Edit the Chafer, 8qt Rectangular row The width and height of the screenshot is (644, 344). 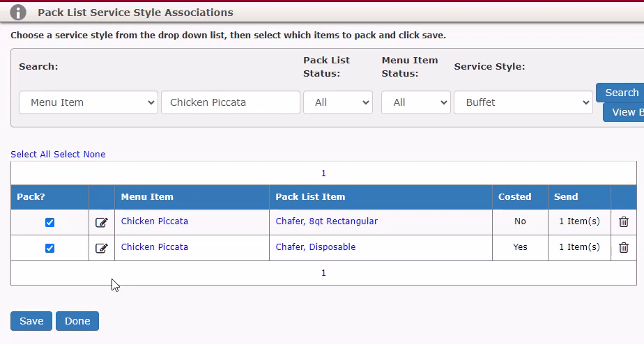pyautogui.click(x=102, y=223)
